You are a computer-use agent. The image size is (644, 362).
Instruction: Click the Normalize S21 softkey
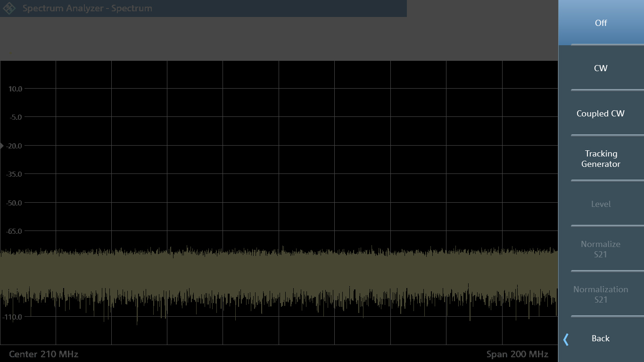(601, 249)
